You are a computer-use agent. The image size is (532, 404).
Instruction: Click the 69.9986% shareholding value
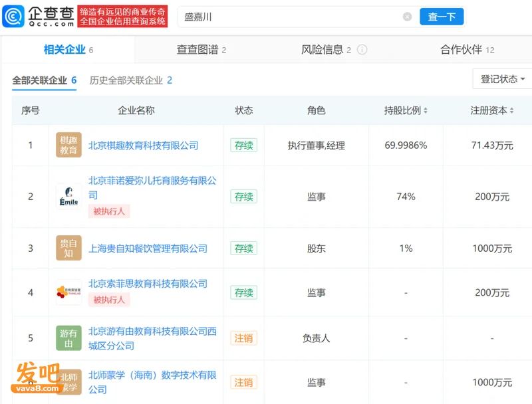pos(406,146)
